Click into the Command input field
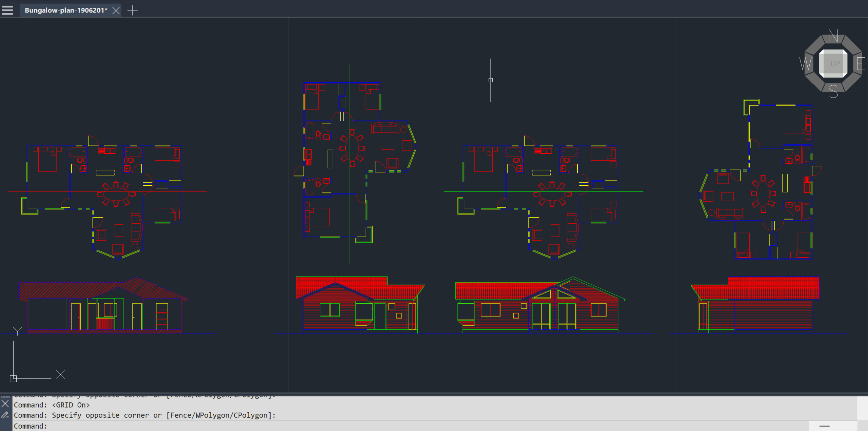 (x=410, y=426)
